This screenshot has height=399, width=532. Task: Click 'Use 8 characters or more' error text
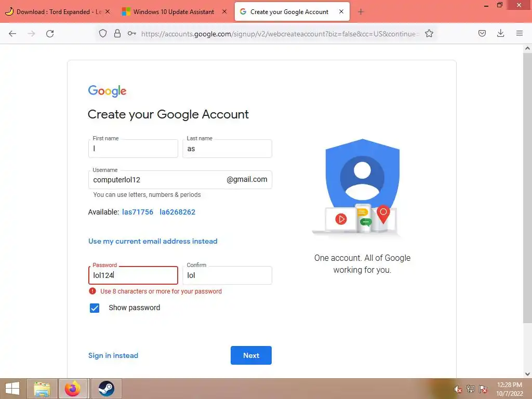161,291
